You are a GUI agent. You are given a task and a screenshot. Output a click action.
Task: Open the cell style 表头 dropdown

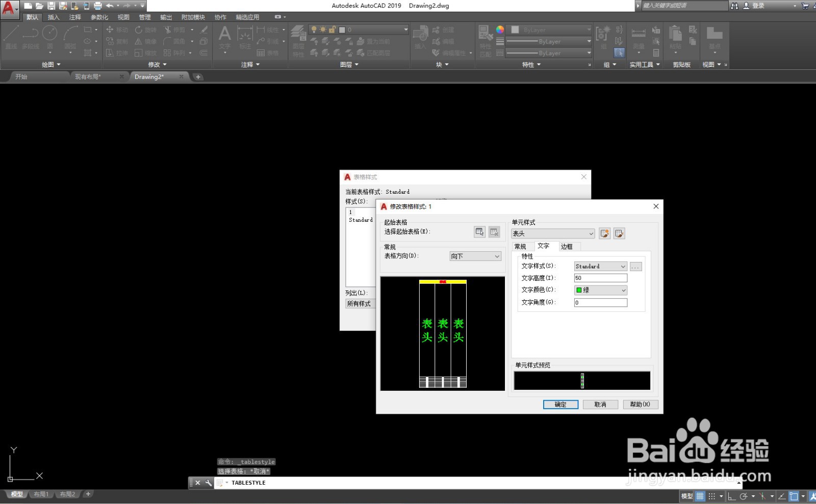[x=553, y=233]
